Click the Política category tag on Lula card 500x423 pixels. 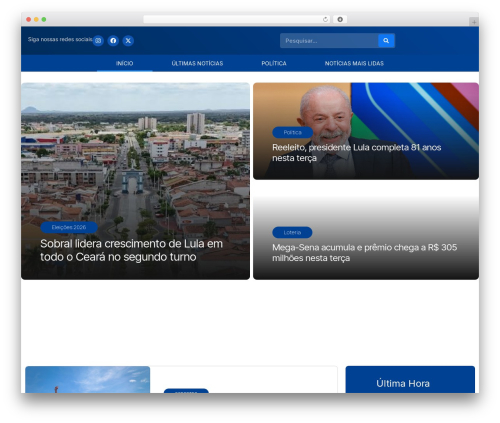tap(293, 132)
